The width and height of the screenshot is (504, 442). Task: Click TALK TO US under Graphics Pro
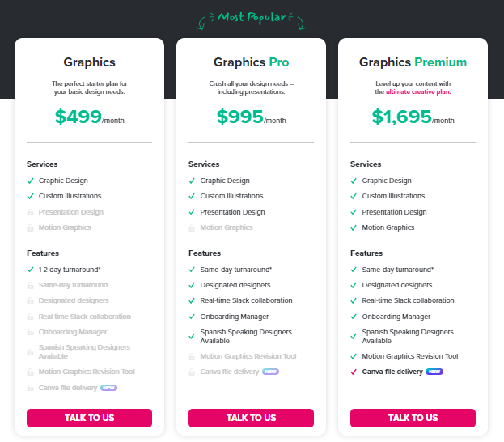[251, 418]
